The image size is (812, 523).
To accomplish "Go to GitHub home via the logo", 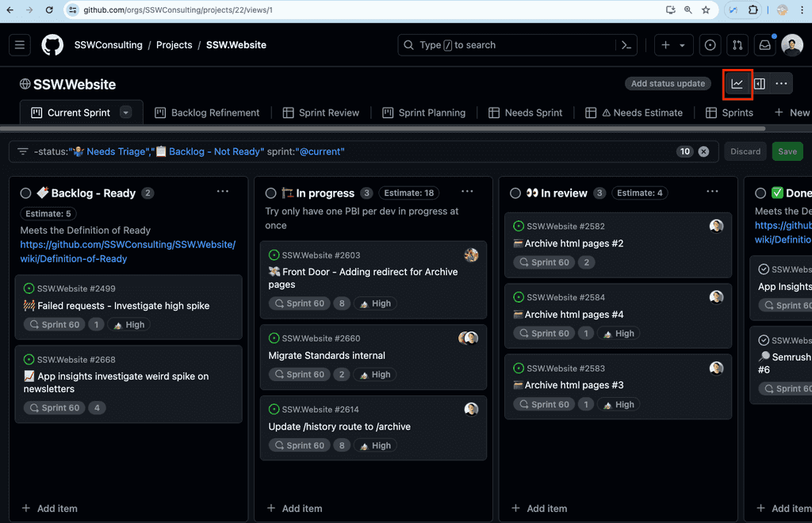I will (x=52, y=44).
